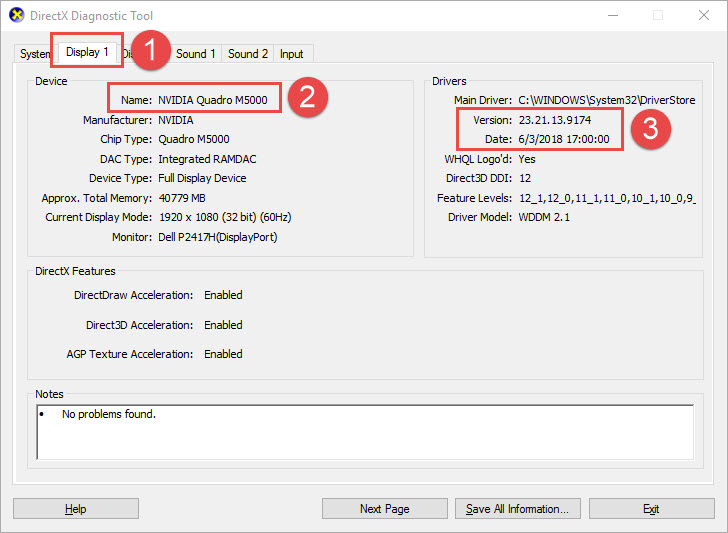Switch to the System tab

click(x=35, y=54)
